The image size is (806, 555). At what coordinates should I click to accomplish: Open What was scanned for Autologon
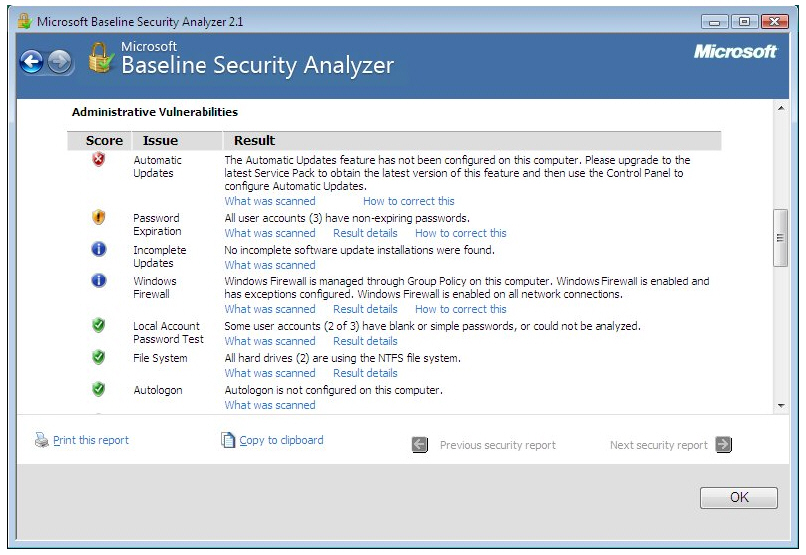click(x=270, y=405)
